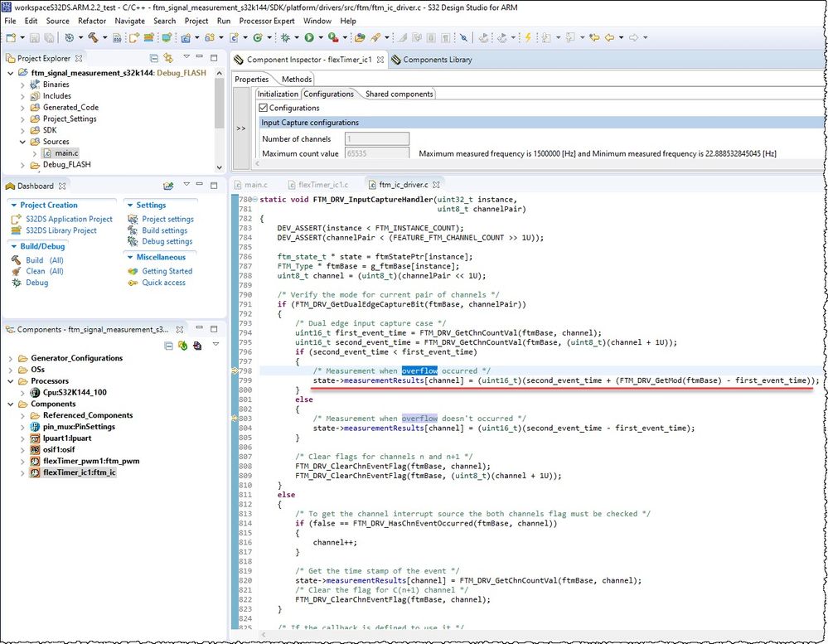Click Link with Editor icon in Project Explorer
Viewport: 828px width, 644px height.
click(168, 58)
